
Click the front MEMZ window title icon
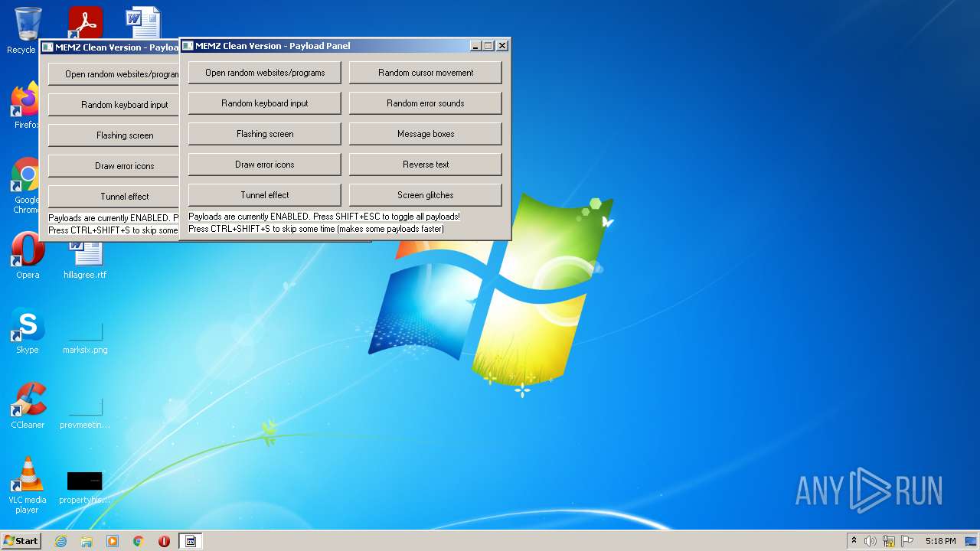point(188,46)
